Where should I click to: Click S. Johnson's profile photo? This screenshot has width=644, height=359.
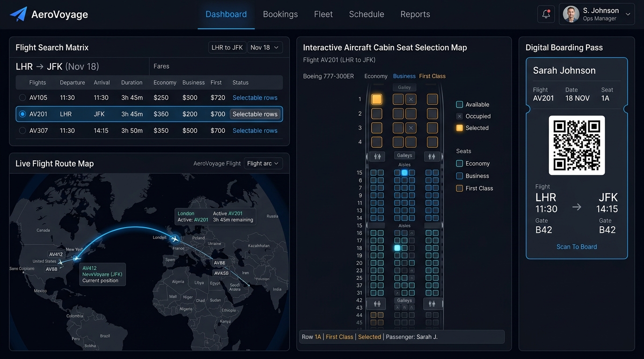pyautogui.click(x=571, y=14)
